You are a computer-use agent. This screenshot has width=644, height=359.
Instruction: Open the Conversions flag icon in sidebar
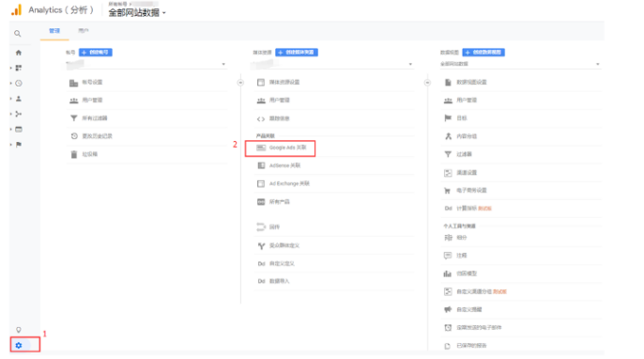tap(19, 145)
